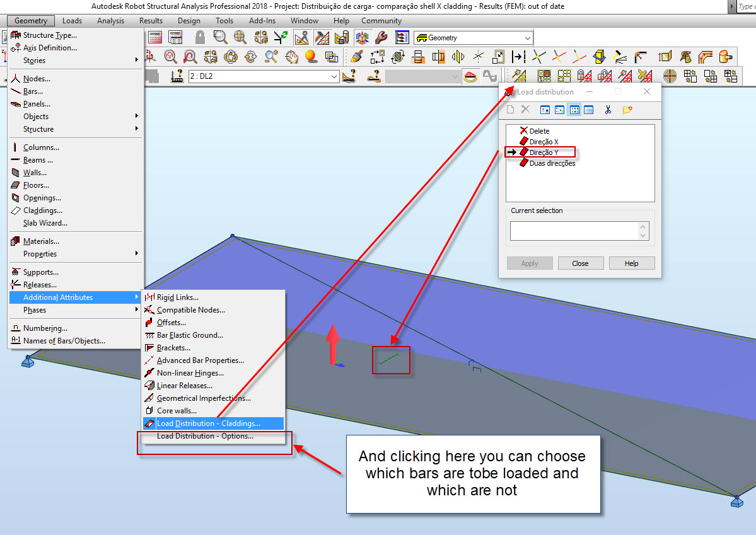Viewport: 756px width, 535px height.
Task: Select Direção Y in the list
Action: tap(544, 152)
